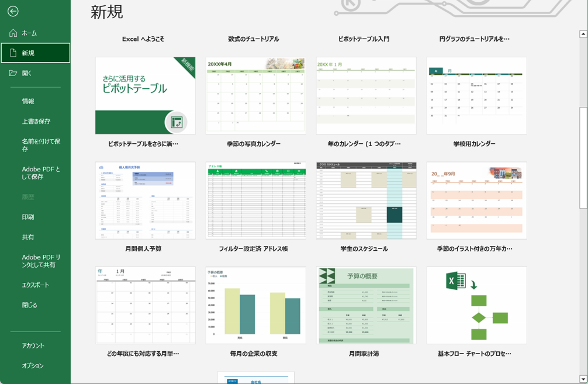Click 数式のチュートリアル label

[254, 39]
